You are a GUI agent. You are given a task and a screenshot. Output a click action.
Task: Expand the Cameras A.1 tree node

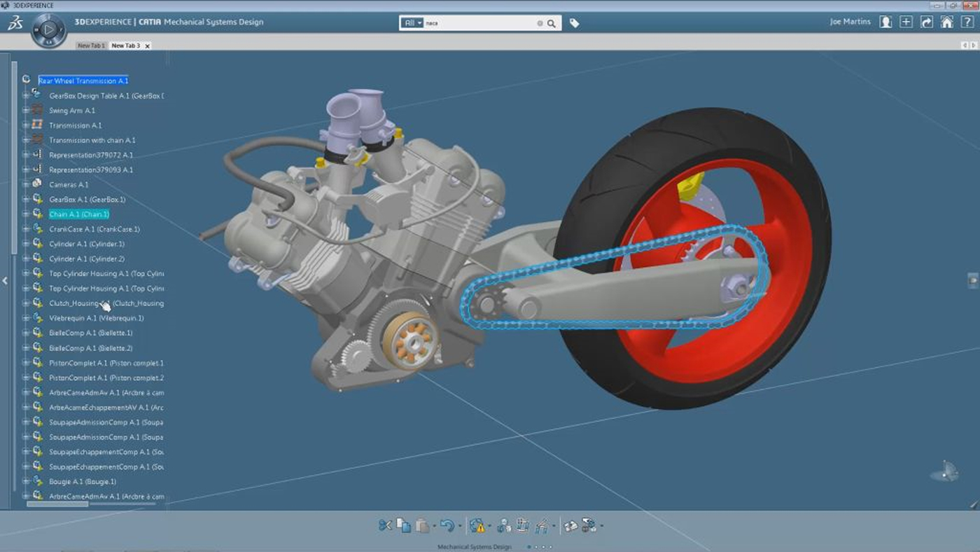point(26,185)
